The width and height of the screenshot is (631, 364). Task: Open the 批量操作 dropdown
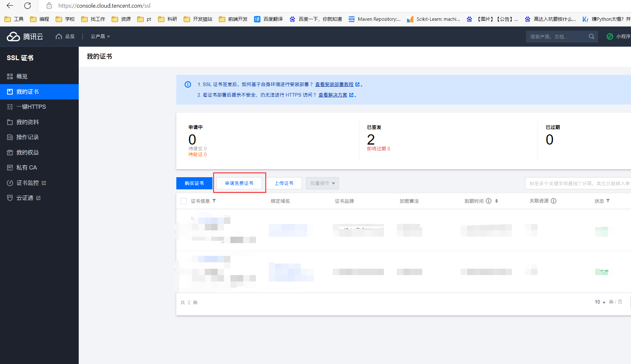coord(322,183)
